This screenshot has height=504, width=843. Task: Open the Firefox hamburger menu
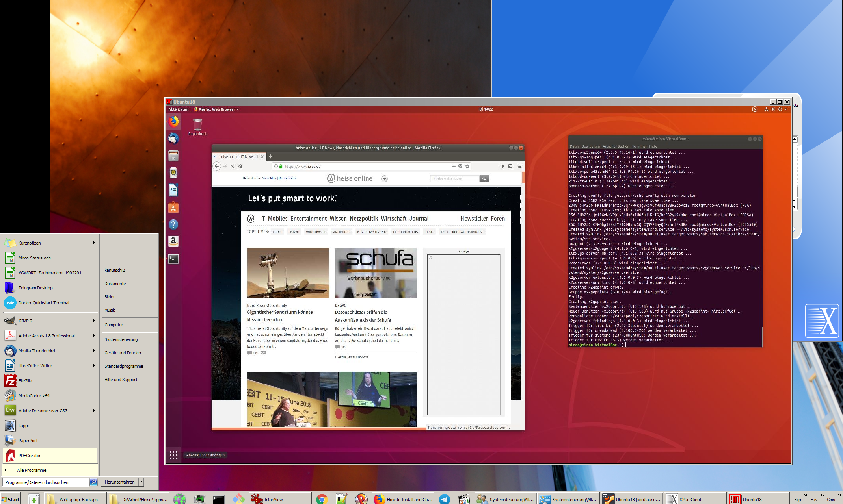(519, 166)
